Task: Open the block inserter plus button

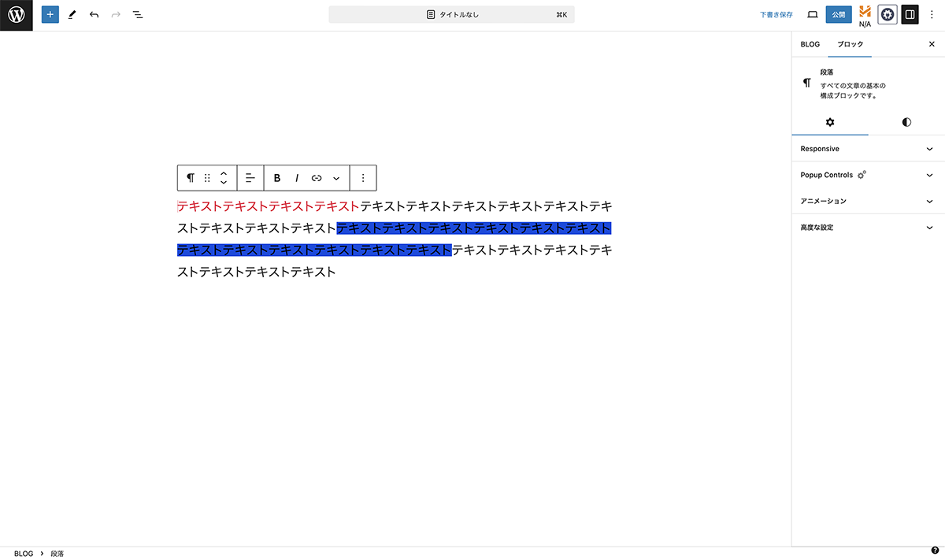Action: pos(50,15)
